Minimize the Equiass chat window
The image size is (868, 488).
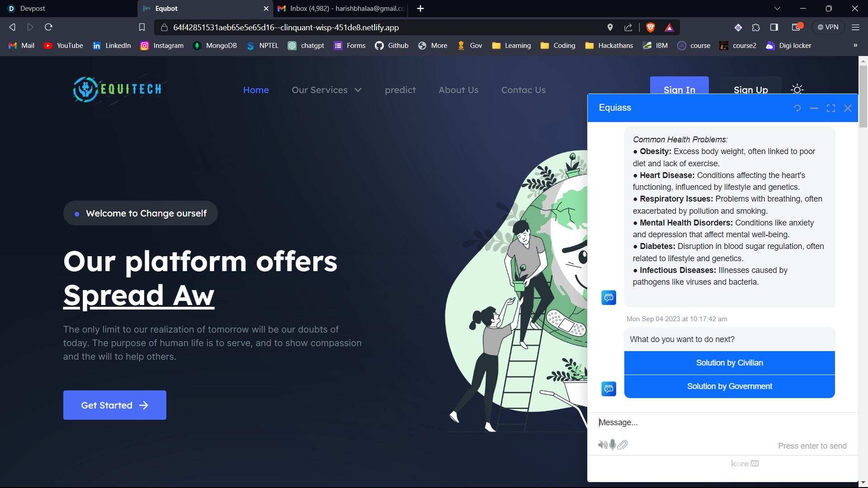coord(814,108)
